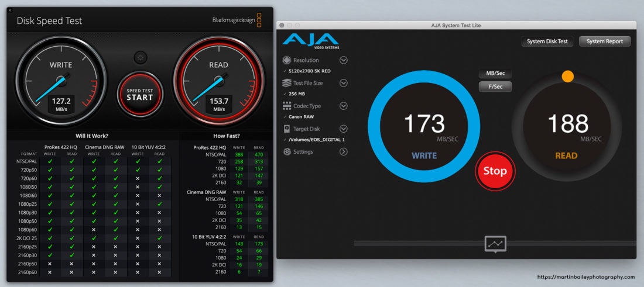
Task: Click the Target Disk drive icon
Action: pyautogui.click(x=287, y=129)
